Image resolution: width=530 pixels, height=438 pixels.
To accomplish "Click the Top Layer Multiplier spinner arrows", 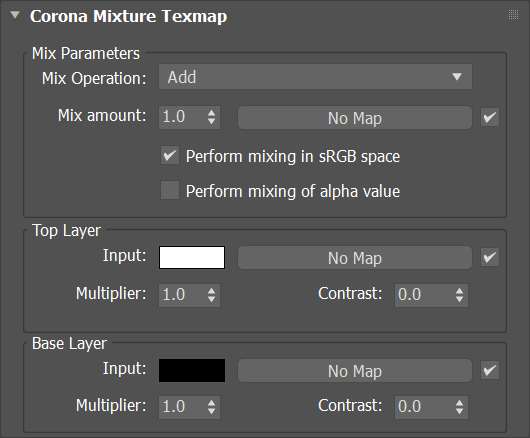I will click(x=212, y=295).
